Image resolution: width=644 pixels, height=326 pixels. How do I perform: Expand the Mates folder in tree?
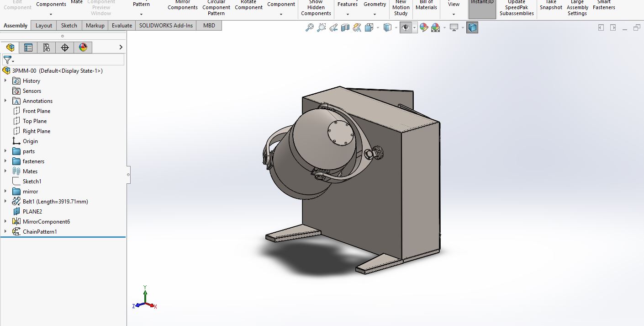pyautogui.click(x=5, y=171)
